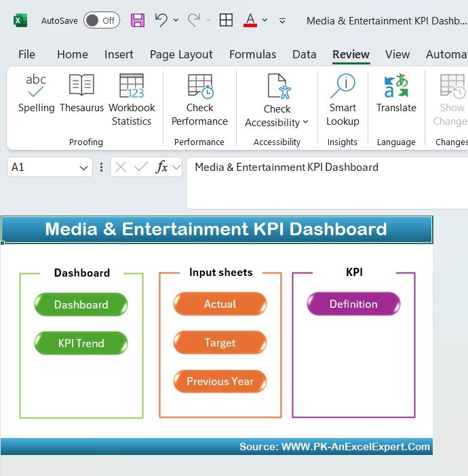Open the font color dropdown arrow
Viewport: 468px width, 476px height.
click(265, 20)
